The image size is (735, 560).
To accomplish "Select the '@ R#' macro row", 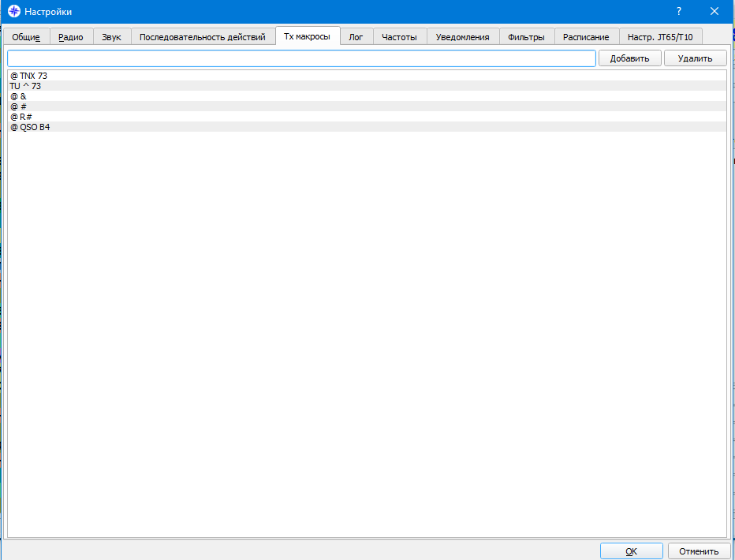I will coord(367,117).
